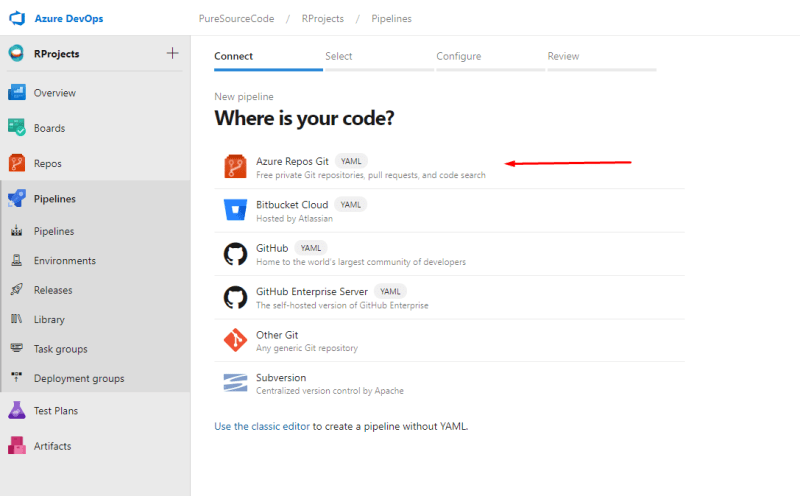Click the 'New pipeline' label
Viewport: 800px width, 496px height.
(x=244, y=96)
